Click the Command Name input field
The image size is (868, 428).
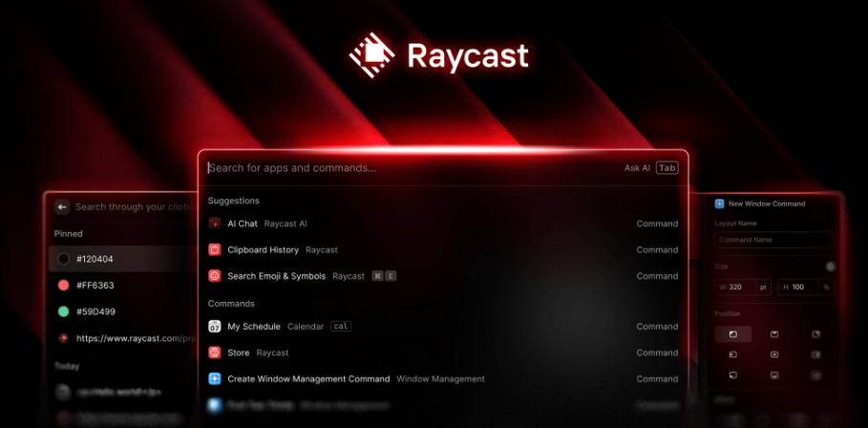pos(773,240)
